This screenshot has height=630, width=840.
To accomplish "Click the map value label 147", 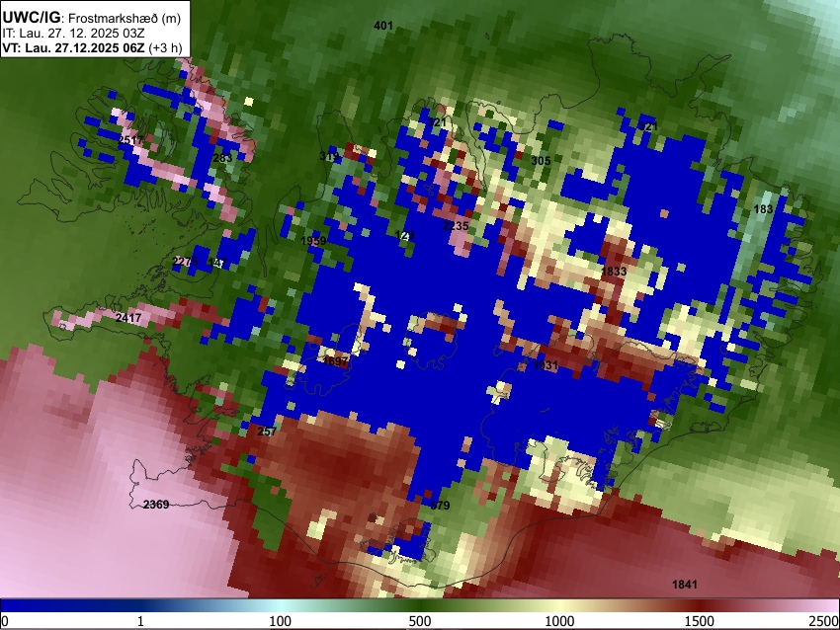I will coord(217,263).
